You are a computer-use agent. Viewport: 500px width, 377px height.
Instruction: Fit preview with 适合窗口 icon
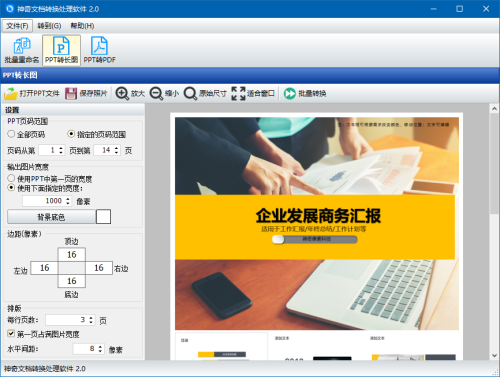point(253,94)
